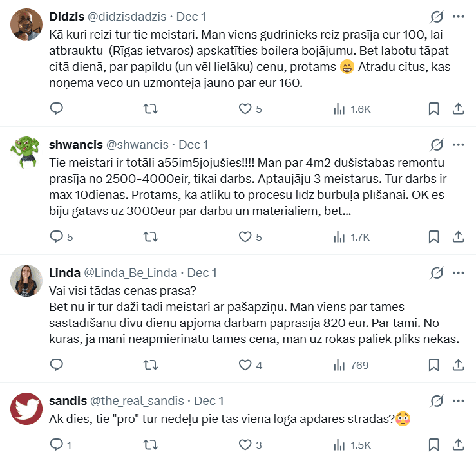Bookmark Didzis's tweet

(434, 109)
